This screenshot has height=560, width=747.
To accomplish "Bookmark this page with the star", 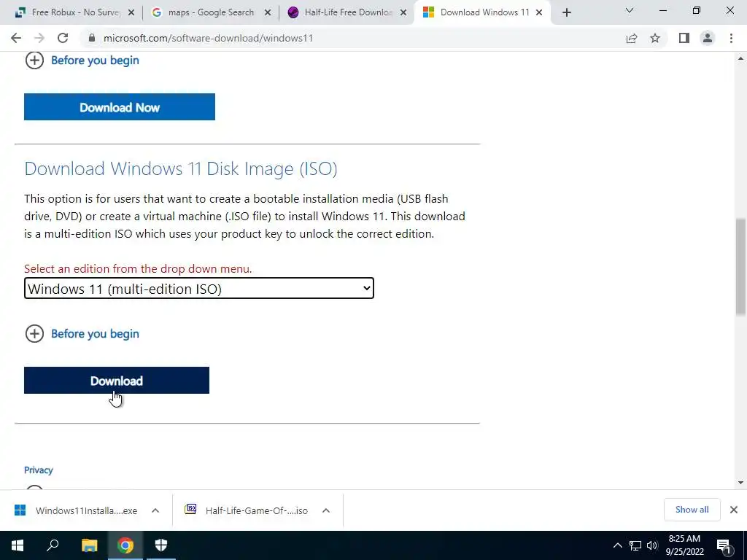I will pyautogui.click(x=655, y=38).
